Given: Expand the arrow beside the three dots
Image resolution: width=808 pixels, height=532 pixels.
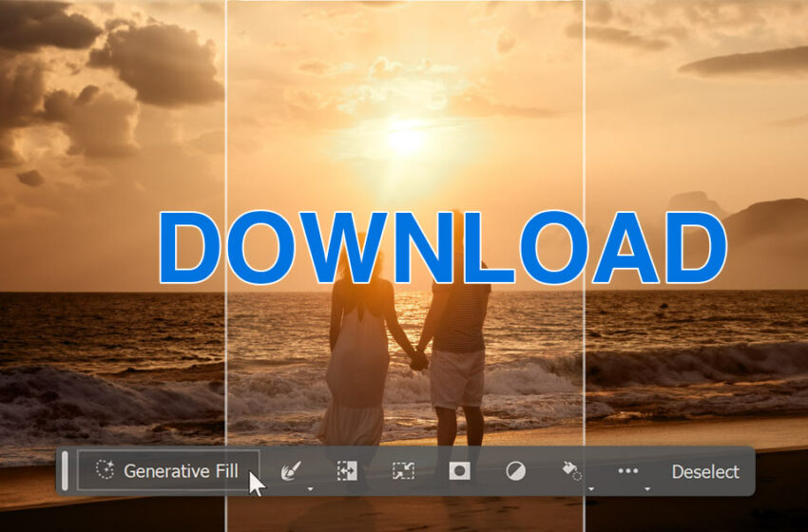Looking at the screenshot, I should 646,488.
